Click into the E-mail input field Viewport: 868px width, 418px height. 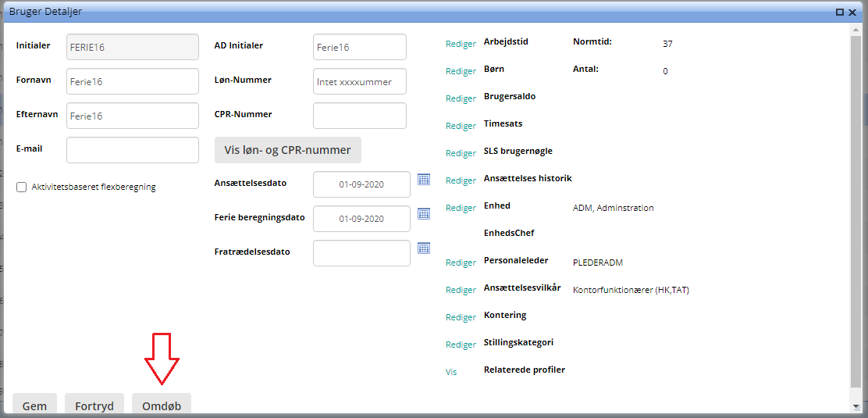133,150
